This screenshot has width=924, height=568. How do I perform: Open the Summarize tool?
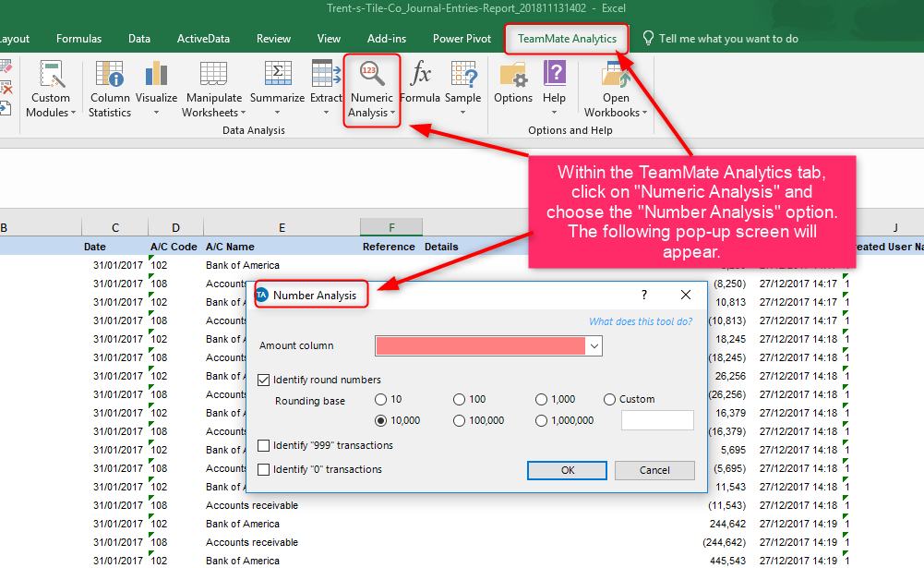pos(277,89)
